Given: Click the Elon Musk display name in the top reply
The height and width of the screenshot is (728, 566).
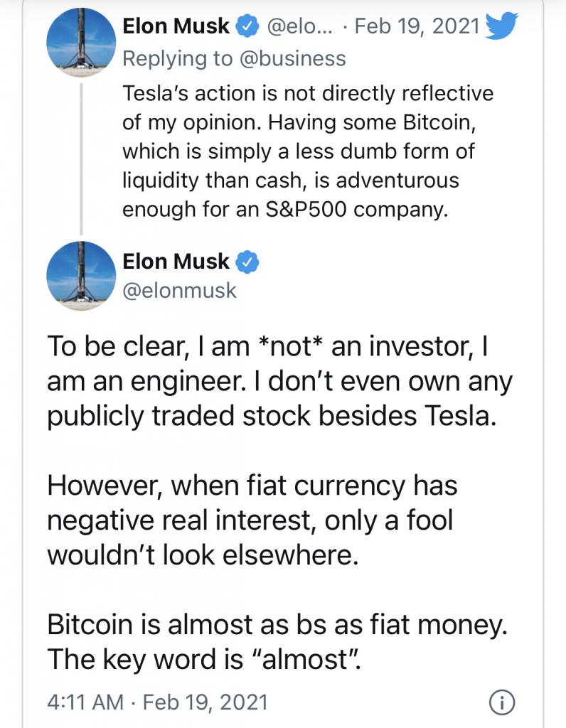Looking at the screenshot, I should (x=176, y=26).
